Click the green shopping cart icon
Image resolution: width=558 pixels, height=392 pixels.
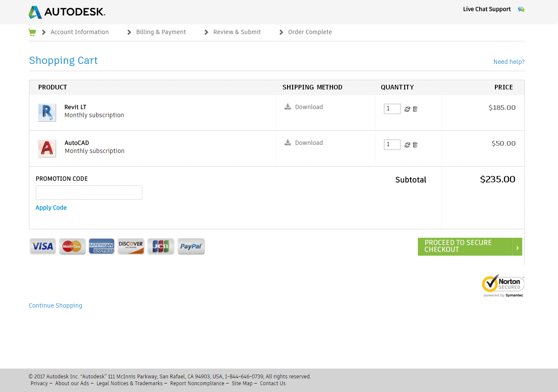32,32
